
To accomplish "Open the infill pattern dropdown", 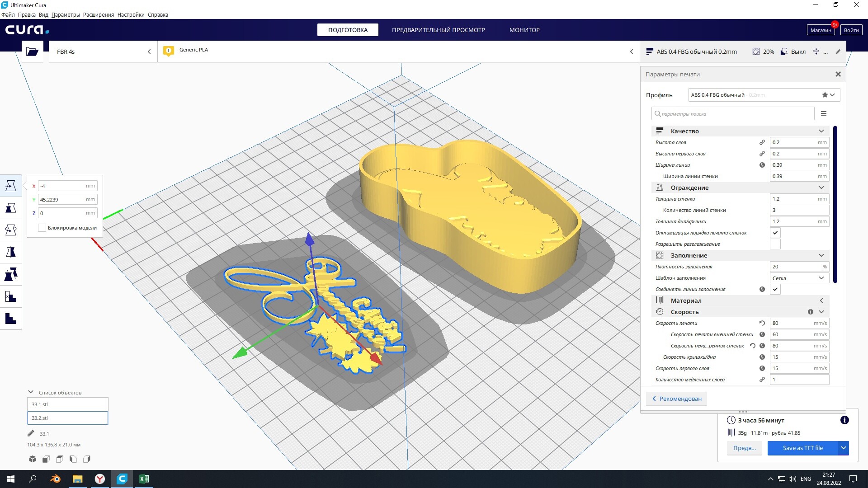I will [x=799, y=278].
